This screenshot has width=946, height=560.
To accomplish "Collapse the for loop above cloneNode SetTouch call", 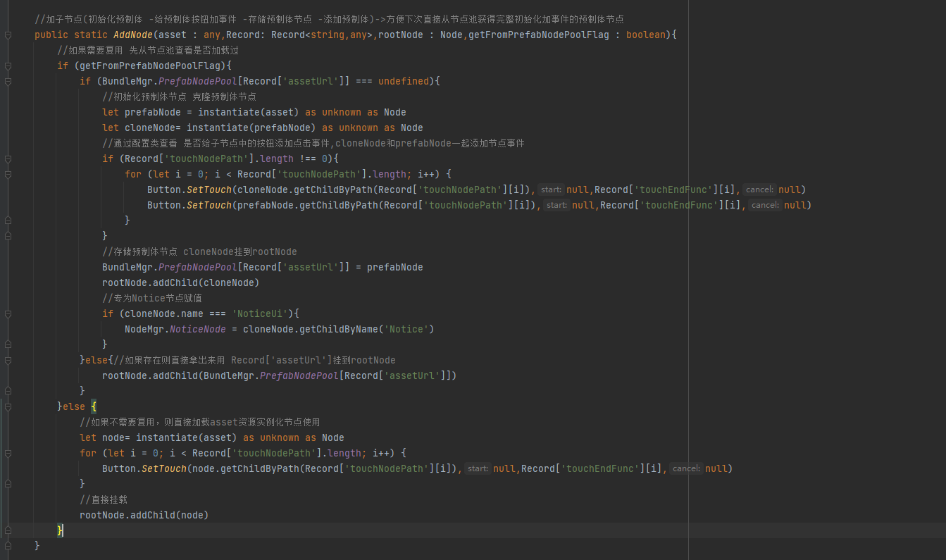I will click(8, 174).
